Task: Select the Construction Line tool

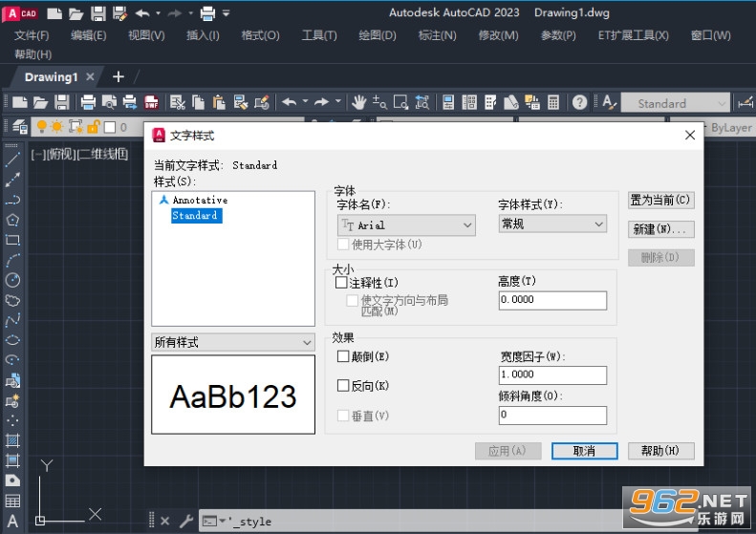Action: [12, 180]
